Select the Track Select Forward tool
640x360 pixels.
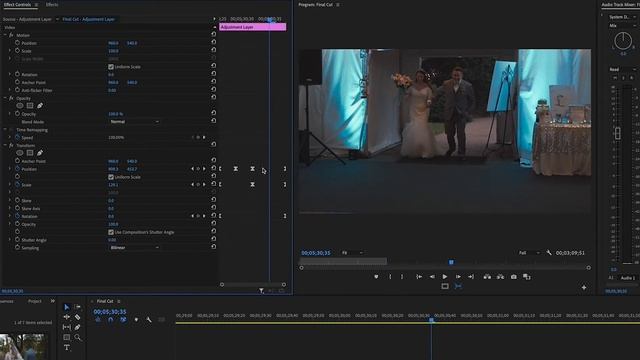[77, 307]
